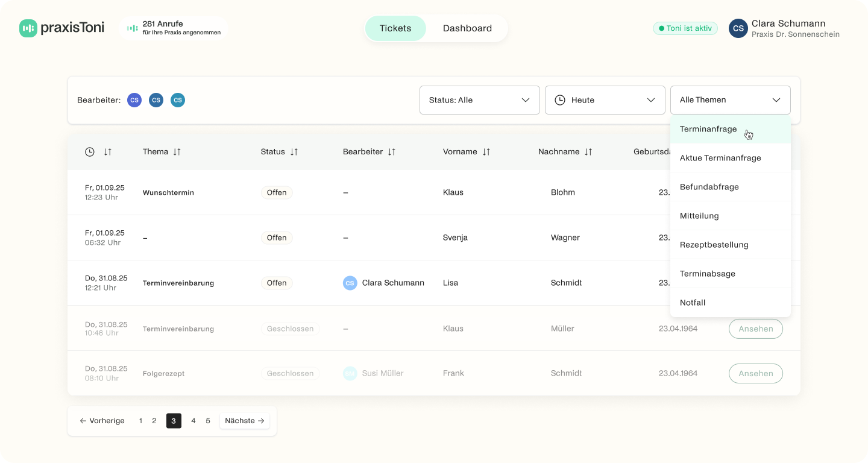This screenshot has width=868, height=463.
Task: Switch to the Dashboard tab
Action: tap(467, 28)
